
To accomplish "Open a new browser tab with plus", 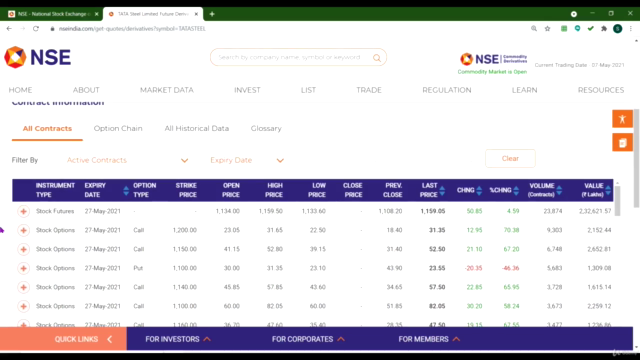I will [x=212, y=14].
